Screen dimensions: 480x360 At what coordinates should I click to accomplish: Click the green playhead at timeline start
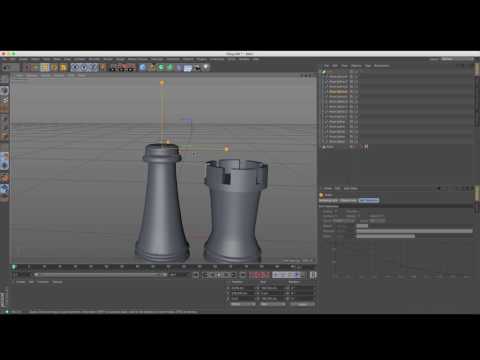[x=14, y=267]
